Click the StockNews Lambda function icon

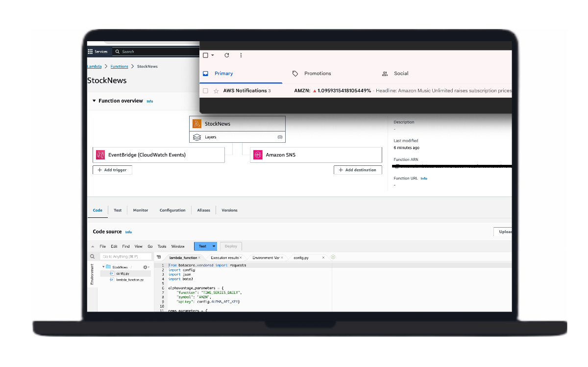197,124
